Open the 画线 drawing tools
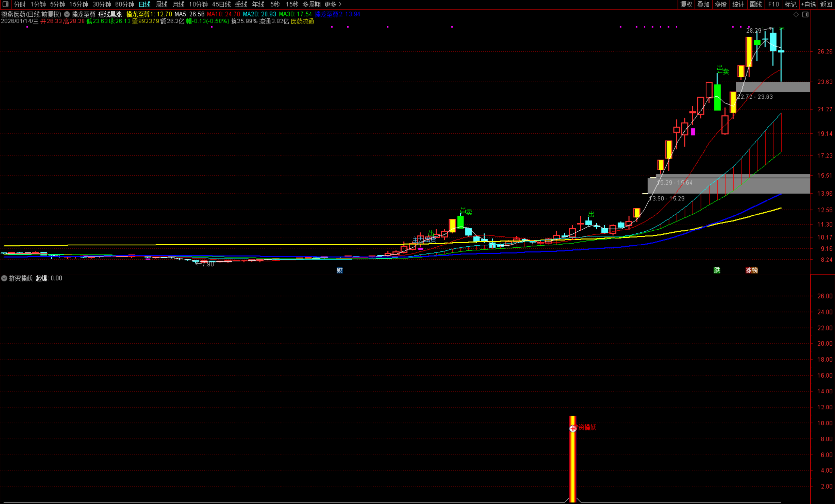Viewport: 835px width, 504px height. coord(756,5)
